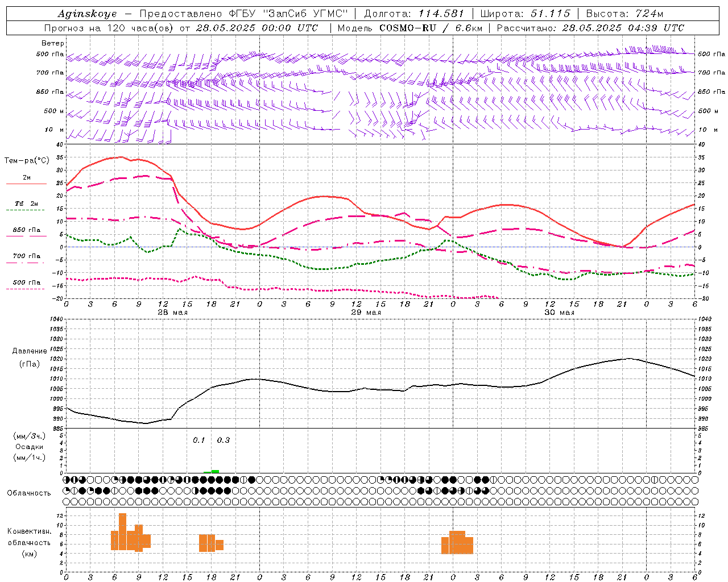Click the 500 гПа temperature legend entry
This screenshot has width=728, height=582.
point(27,282)
